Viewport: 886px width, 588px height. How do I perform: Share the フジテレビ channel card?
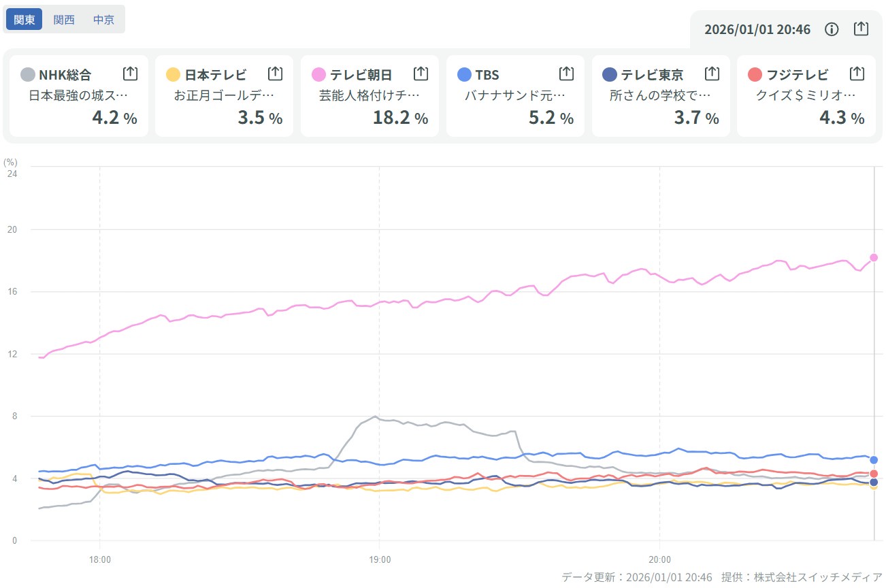(857, 73)
